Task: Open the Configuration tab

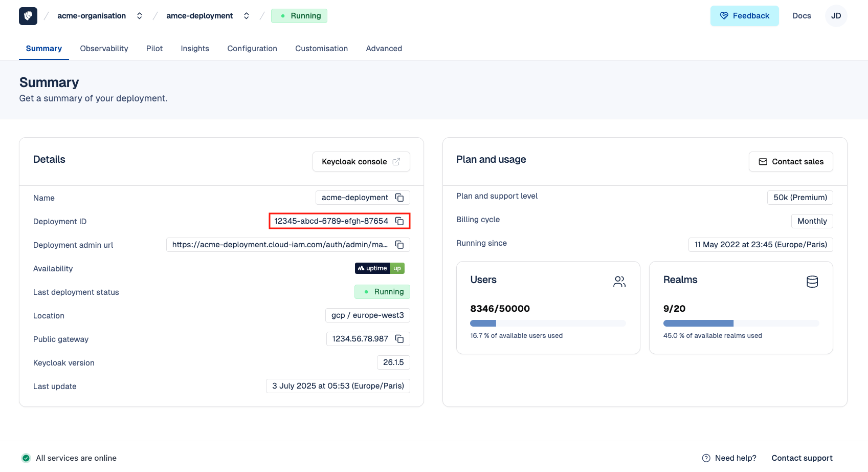Action: pos(252,49)
